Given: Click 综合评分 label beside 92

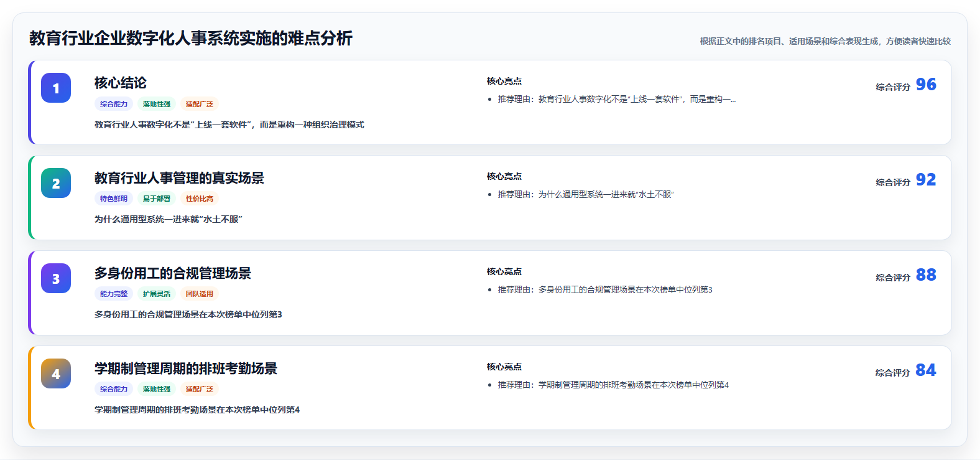Looking at the screenshot, I should coord(893,182).
